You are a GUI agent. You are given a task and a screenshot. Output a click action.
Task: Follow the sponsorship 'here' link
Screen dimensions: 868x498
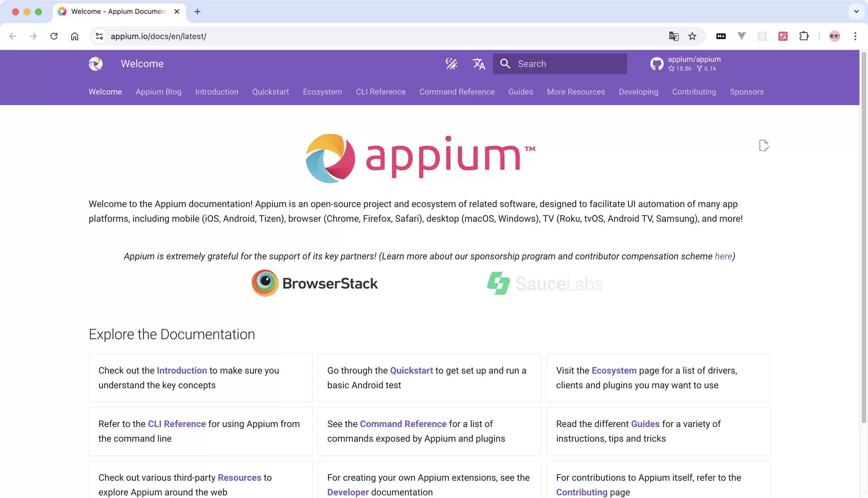pyautogui.click(x=723, y=257)
